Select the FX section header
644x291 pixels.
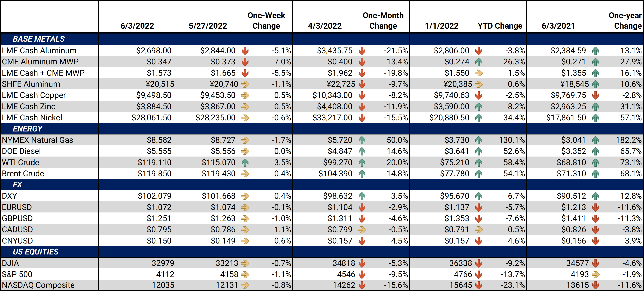click(17, 185)
